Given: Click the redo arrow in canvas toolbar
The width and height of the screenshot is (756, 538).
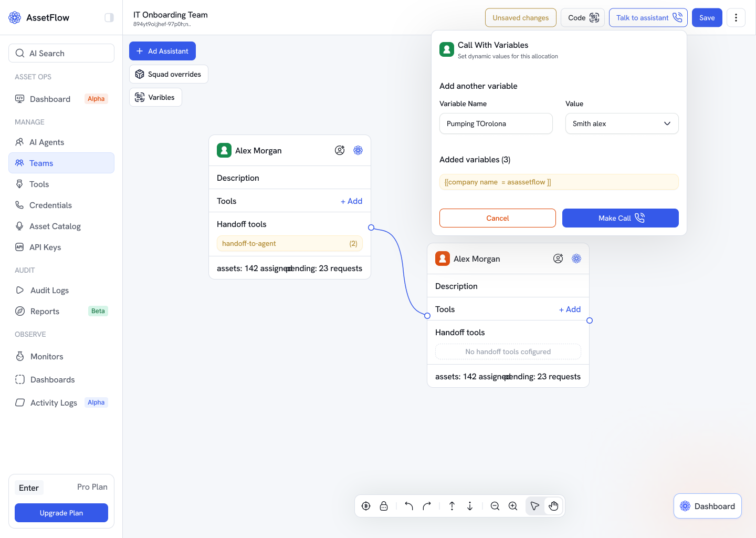Looking at the screenshot, I should tap(427, 506).
